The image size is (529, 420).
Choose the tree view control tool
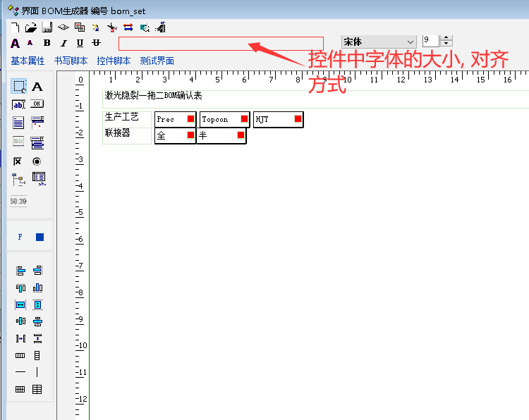point(19,179)
